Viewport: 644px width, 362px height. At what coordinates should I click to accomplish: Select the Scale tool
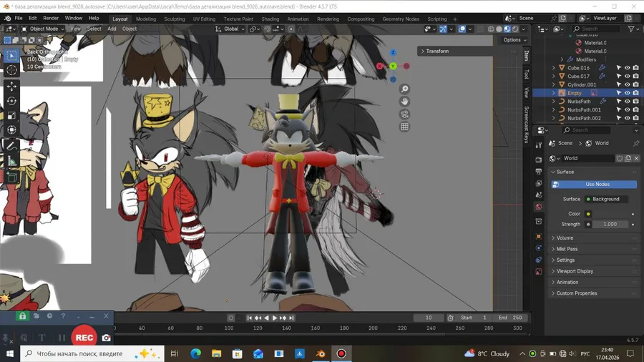11,115
